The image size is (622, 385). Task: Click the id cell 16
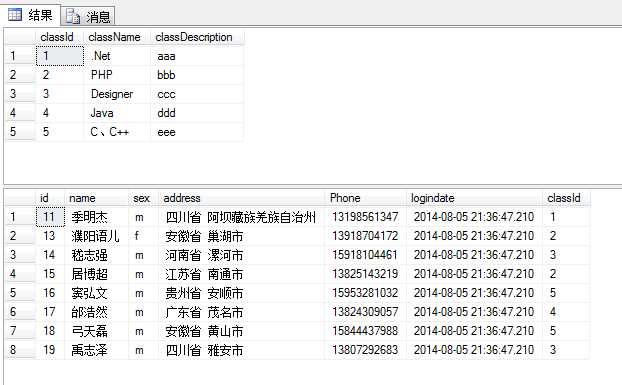coord(50,293)
